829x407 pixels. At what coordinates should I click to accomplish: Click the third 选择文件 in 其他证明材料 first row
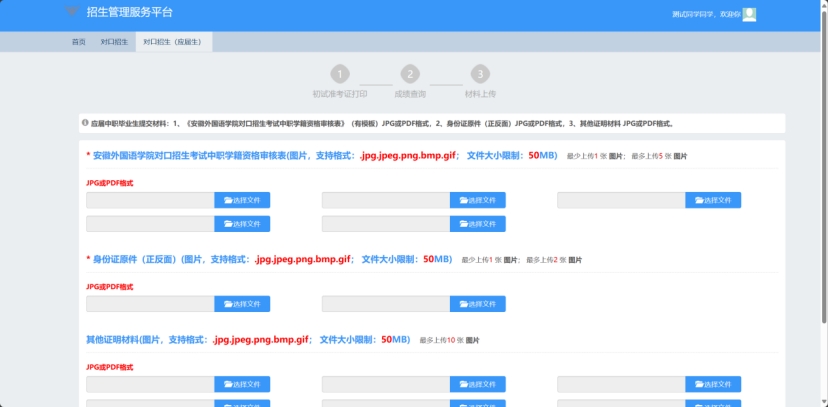[713, 384]
